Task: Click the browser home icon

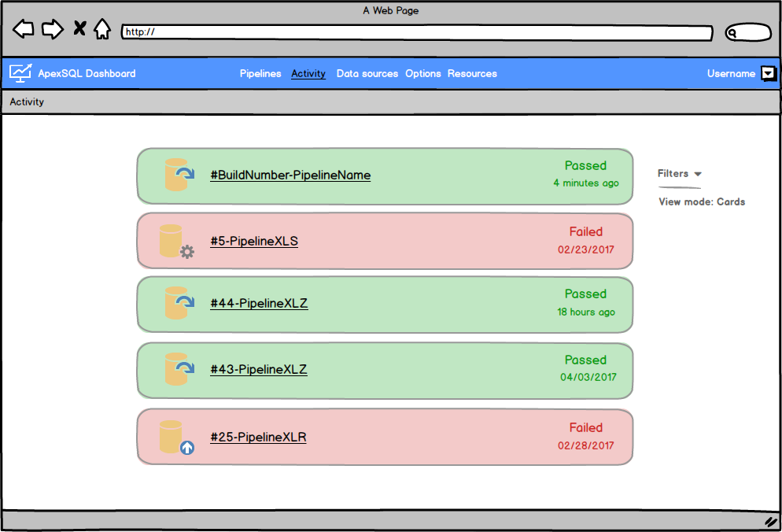Action: point(103,28)
